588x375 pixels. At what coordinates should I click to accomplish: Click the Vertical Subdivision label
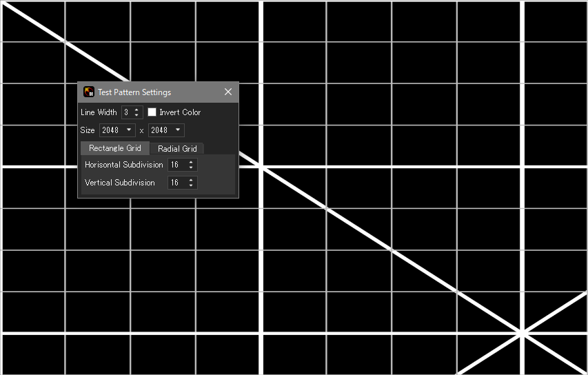tap(120, 183)
